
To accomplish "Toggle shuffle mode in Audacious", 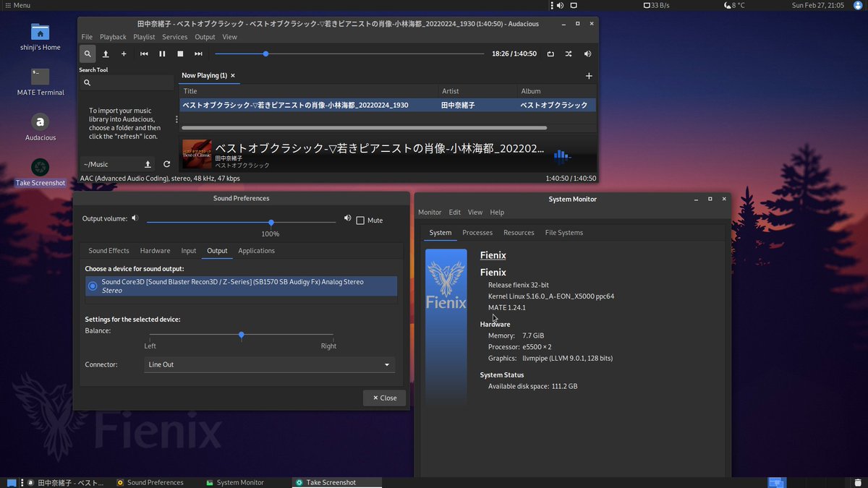I will coord(569,53).
